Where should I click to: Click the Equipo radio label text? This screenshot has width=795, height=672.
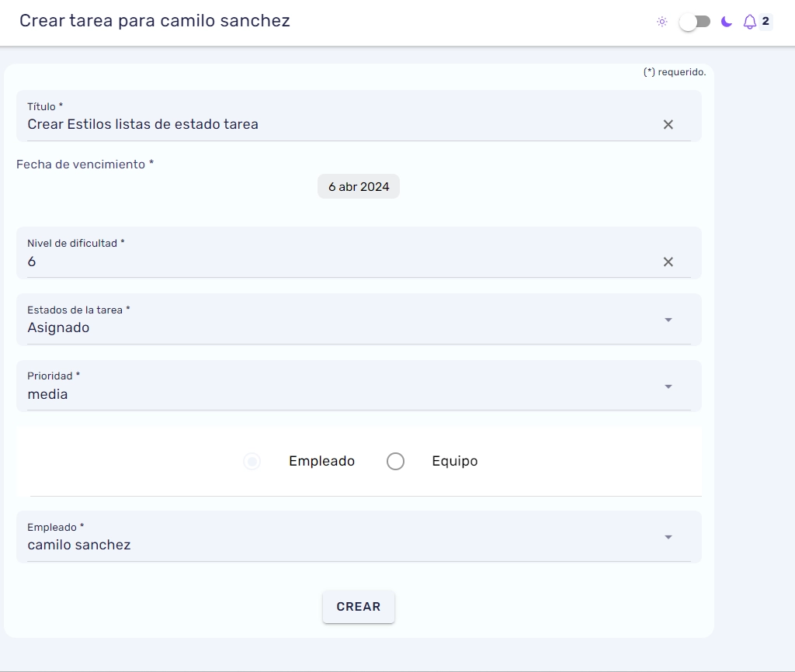pyautogui.click(x=455, y=461)
